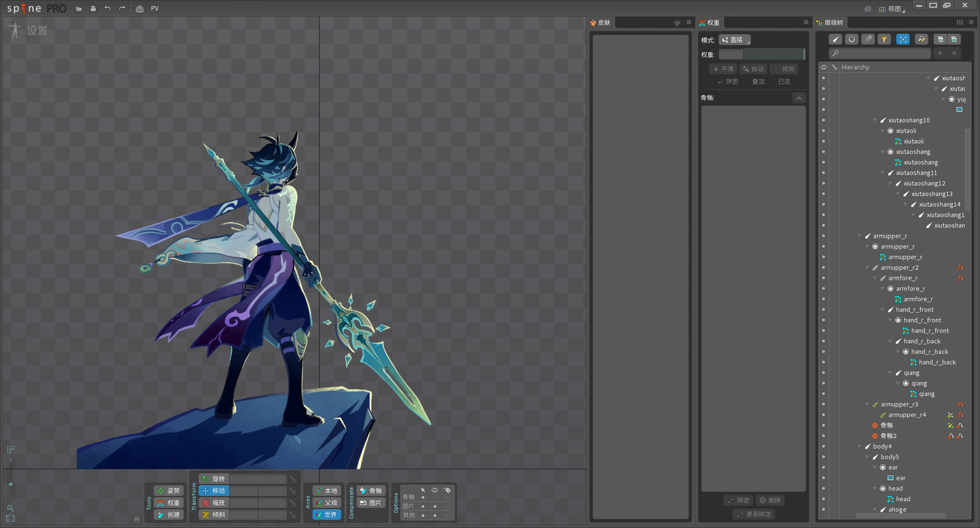
Task: Toggle 骨骼 select option dot in Options
Action: click(x=423, y=497)
